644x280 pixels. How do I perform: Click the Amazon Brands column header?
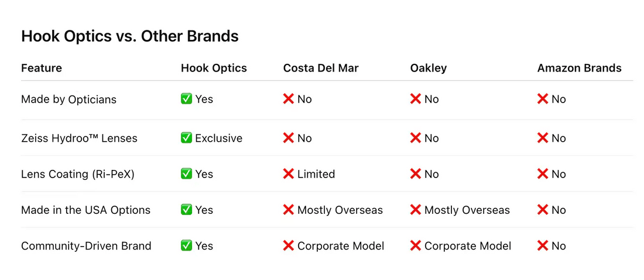(579, 68)
